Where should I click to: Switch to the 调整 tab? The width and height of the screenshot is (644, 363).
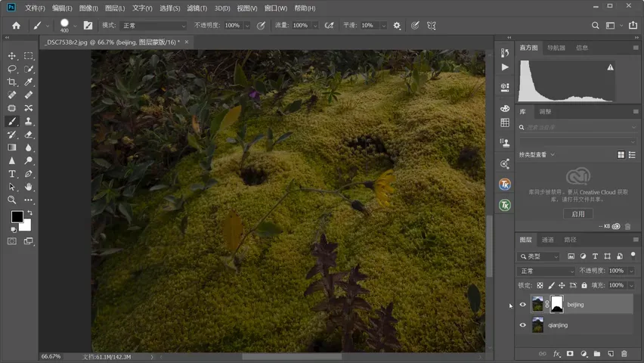tap(545, 111)
